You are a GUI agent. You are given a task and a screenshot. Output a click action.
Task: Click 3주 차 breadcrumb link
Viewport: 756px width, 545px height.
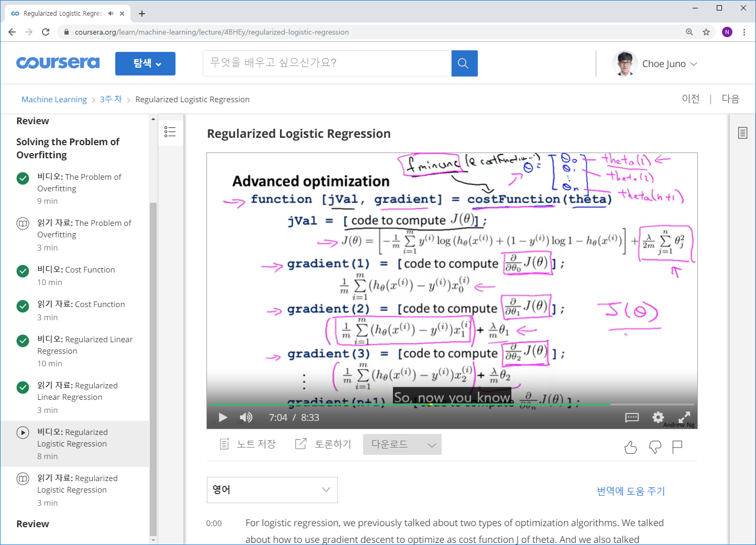[x=111, y=100]
